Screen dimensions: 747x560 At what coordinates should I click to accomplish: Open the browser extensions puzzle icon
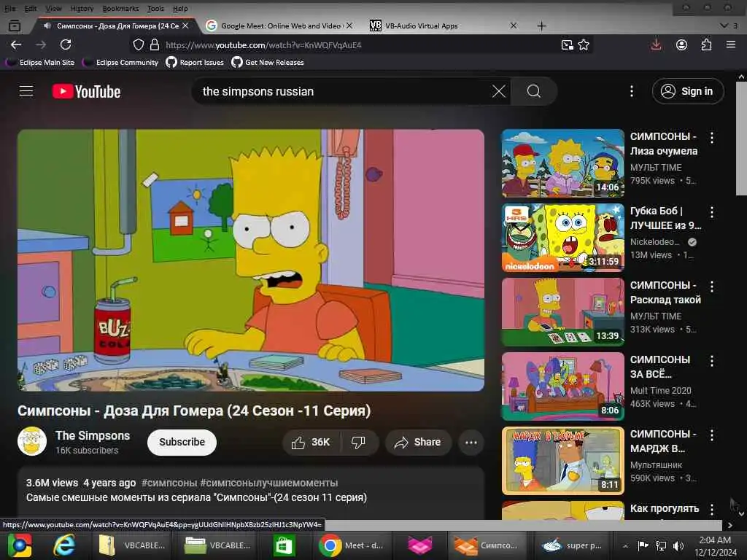pyautogui.click(x=706, y=44)
